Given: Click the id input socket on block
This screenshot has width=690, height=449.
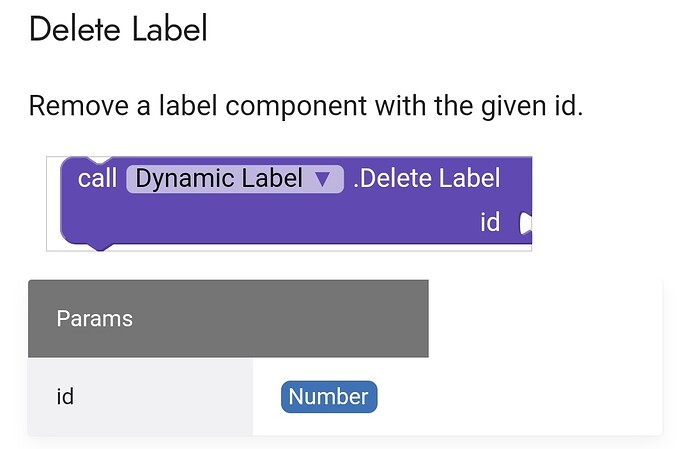Looking at the screenshot, I should point(525,223).
